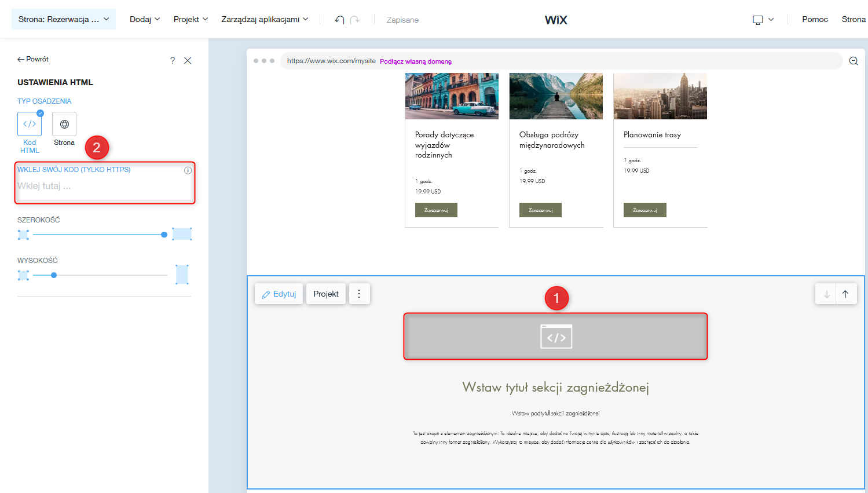Select the Strona embed type globe
The width and height of the screenshot is (868, 493).
pyautogui.click(x=64, y=124)
